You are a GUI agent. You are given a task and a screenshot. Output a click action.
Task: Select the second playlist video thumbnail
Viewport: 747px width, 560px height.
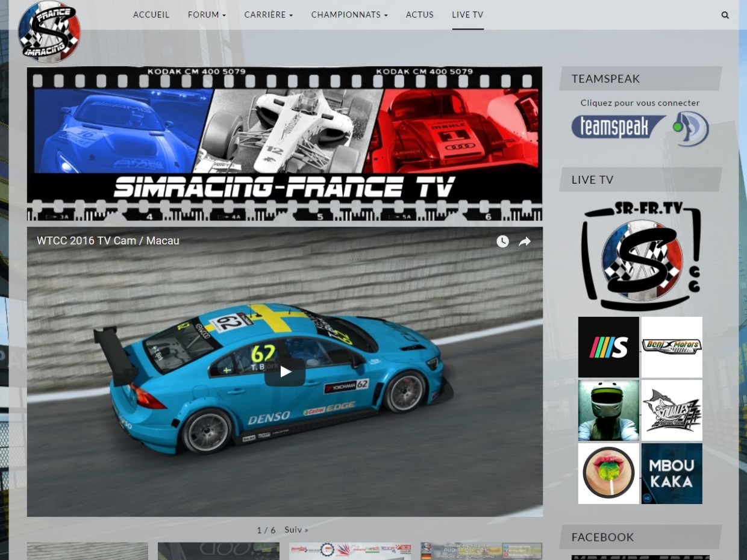coord(219,551)
